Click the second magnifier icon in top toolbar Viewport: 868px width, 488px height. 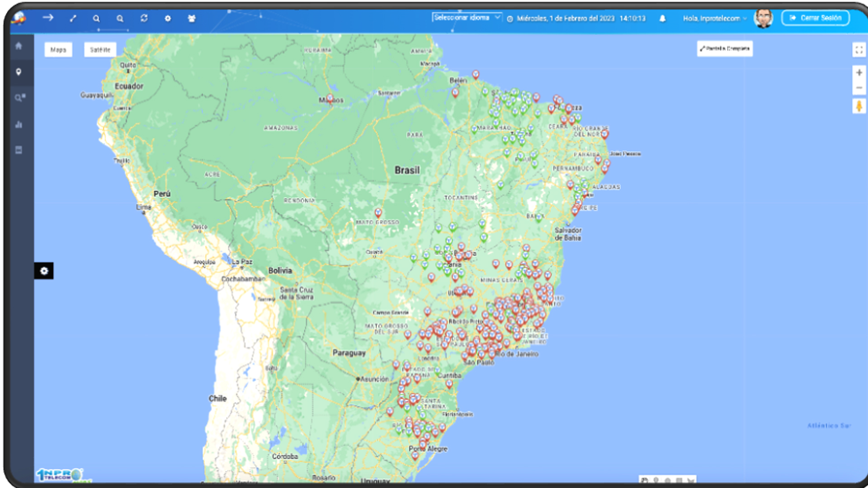pyautogui.click(x=120, y=19)
